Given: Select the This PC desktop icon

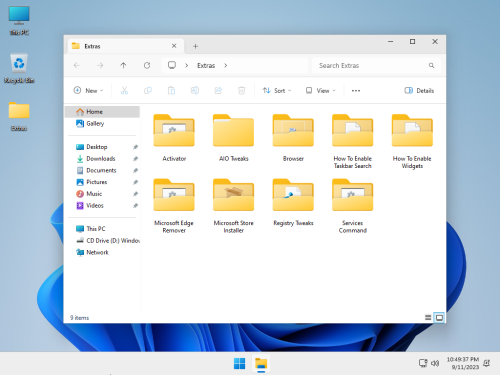Looking at the screenshot, I should (x=19, y=20).
